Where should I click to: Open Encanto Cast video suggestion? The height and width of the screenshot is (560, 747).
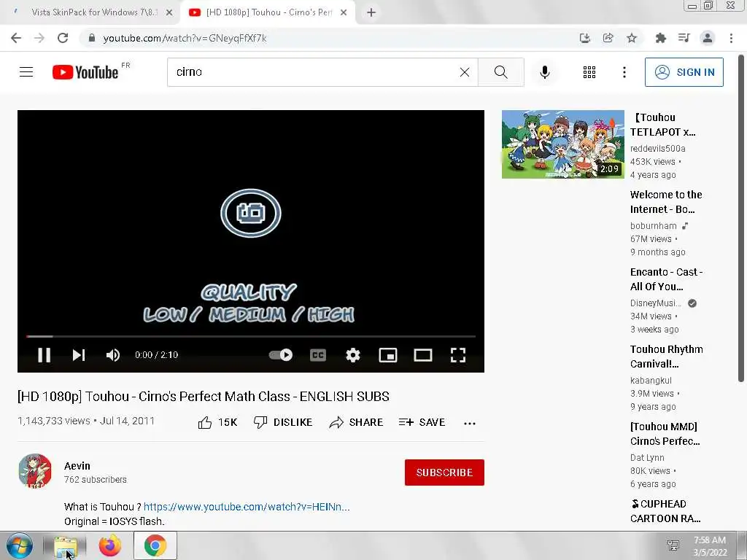(666, 279)
